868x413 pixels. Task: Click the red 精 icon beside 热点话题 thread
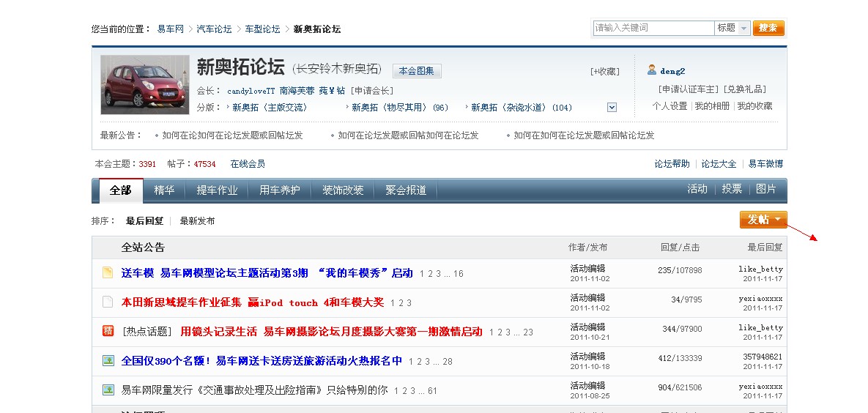click(108, 331)
